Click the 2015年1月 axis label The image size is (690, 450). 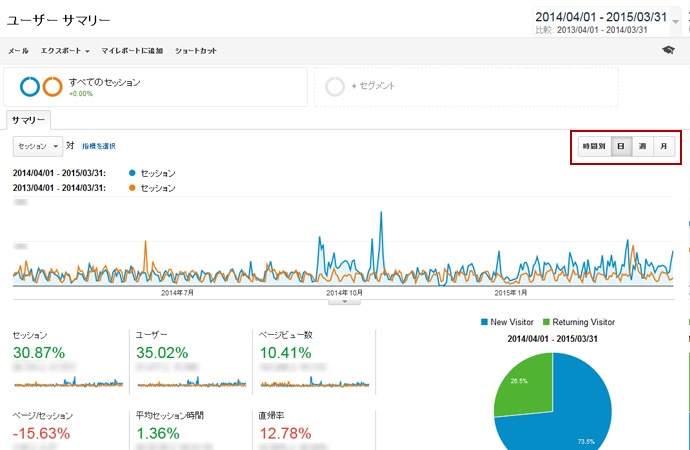coord(511,293)
